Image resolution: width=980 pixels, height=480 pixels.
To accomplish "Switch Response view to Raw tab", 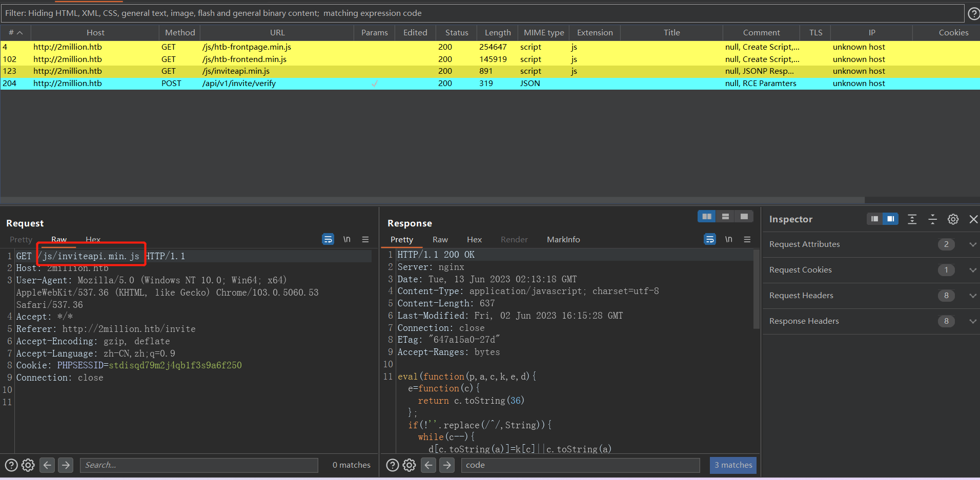I will coord(440,239).
